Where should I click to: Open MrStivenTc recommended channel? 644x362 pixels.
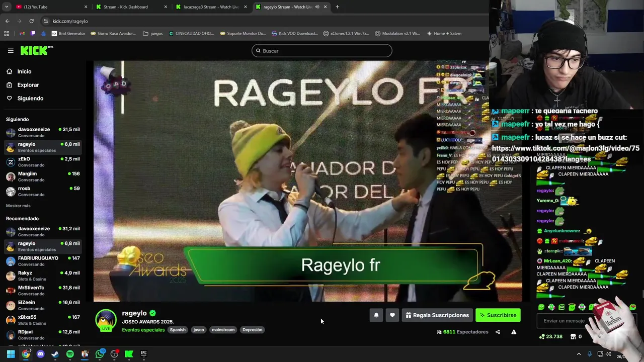(43, 291)
